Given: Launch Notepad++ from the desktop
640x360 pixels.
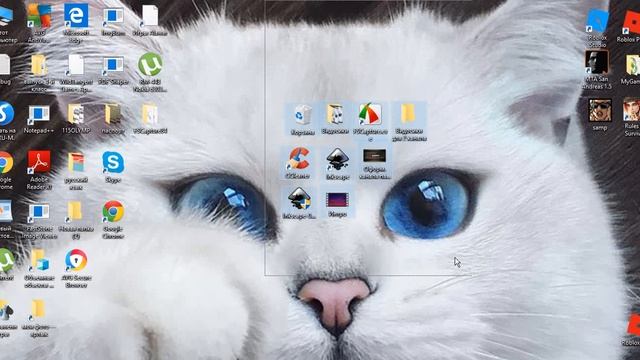Looking at the screenshot, I should click(39, 119).
